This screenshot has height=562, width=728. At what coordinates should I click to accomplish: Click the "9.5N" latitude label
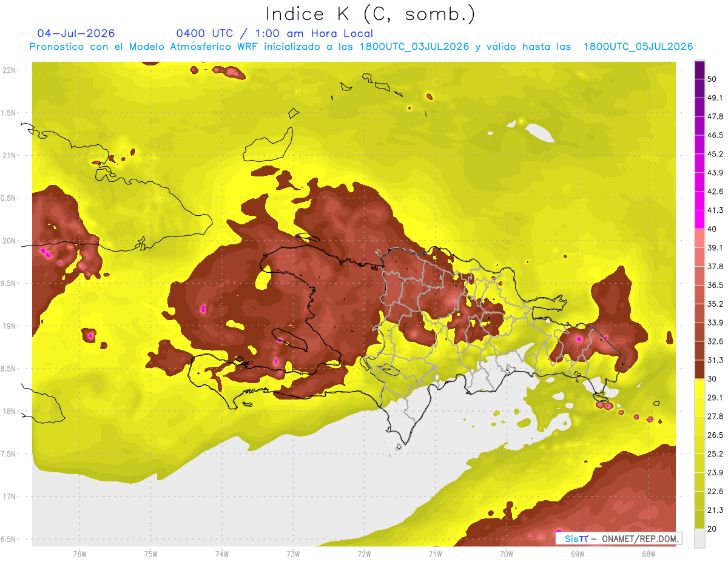click(9, 283)
